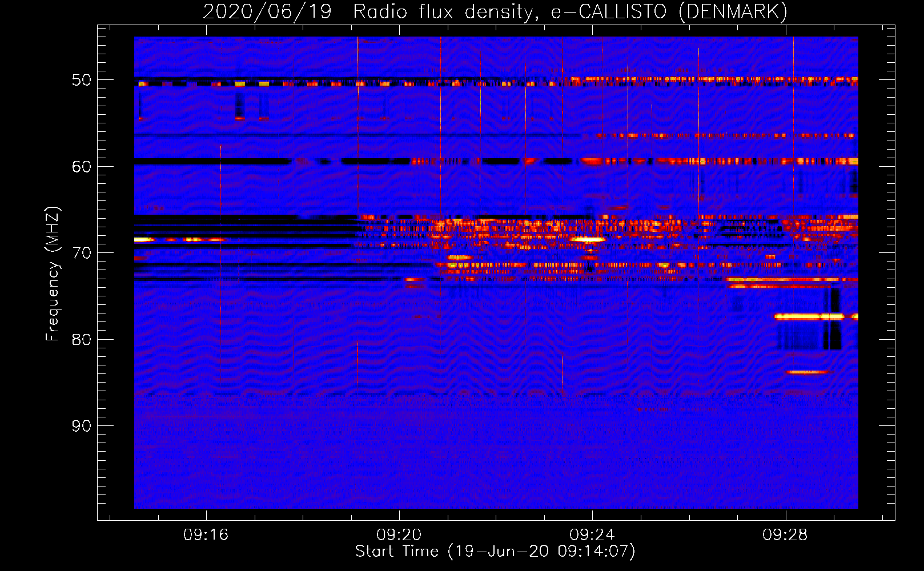This screenshot has width=924, height=571.
Task: Click the 'Start Time (19-Jun-20 09:14:07)' label
Action: tap(495, 552)
